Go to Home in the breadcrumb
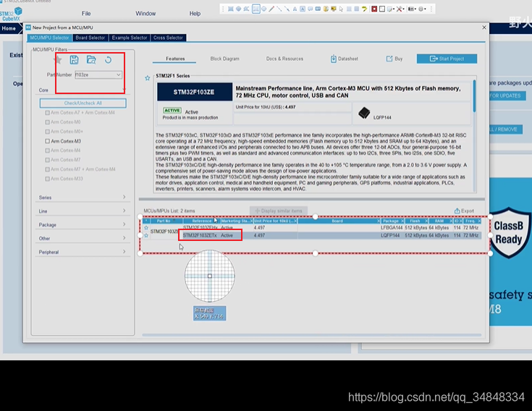Screen dimensions: 532x411 [x=9, y=28]
